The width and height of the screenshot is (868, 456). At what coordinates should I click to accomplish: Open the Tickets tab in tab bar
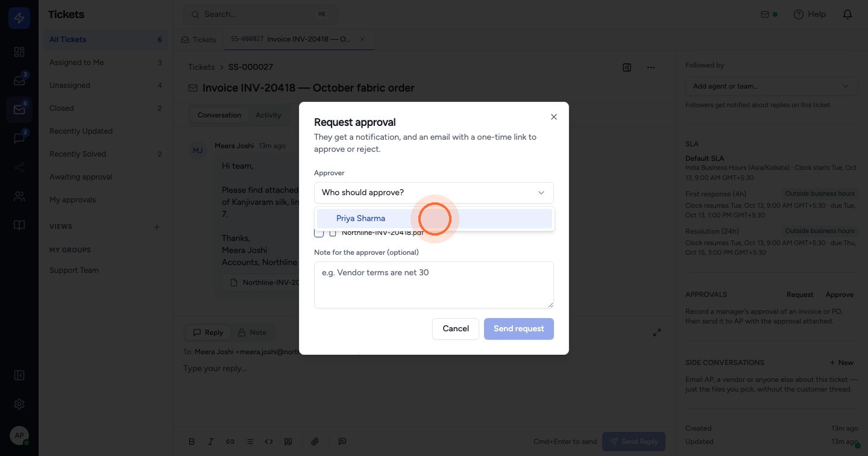198,40
